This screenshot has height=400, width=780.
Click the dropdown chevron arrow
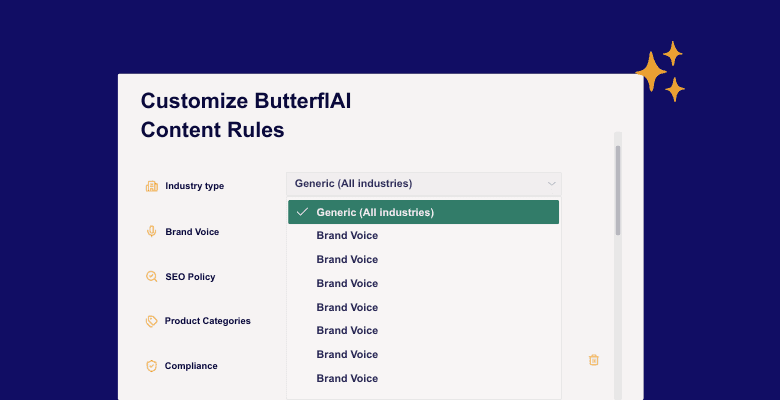[x=551, y=184]
